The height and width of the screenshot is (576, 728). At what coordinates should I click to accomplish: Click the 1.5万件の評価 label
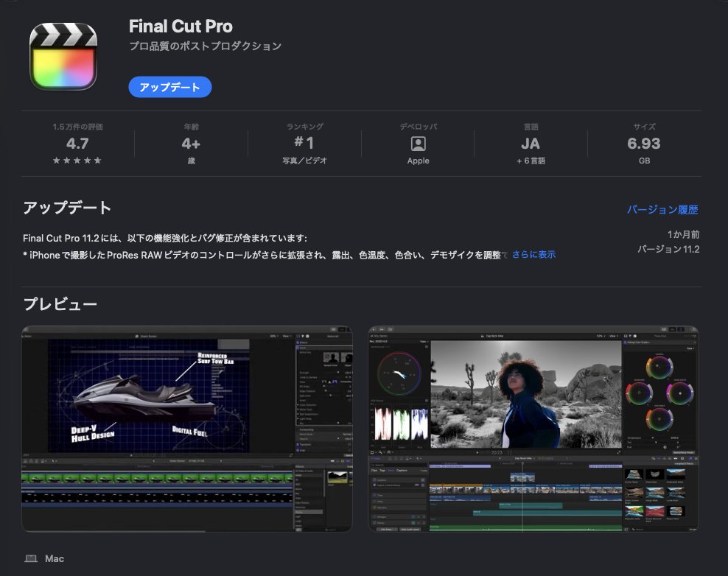tap(77, 127)
